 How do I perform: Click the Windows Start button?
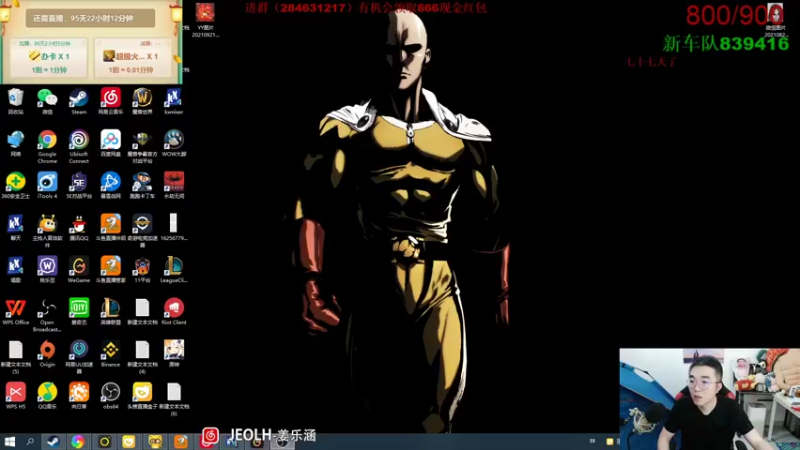(10, 442)
